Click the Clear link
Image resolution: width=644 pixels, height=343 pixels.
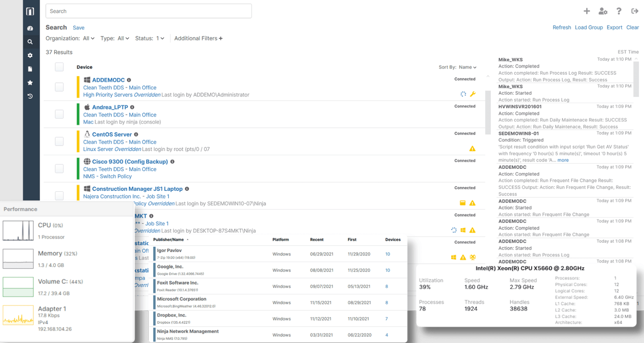click(633, 27)
